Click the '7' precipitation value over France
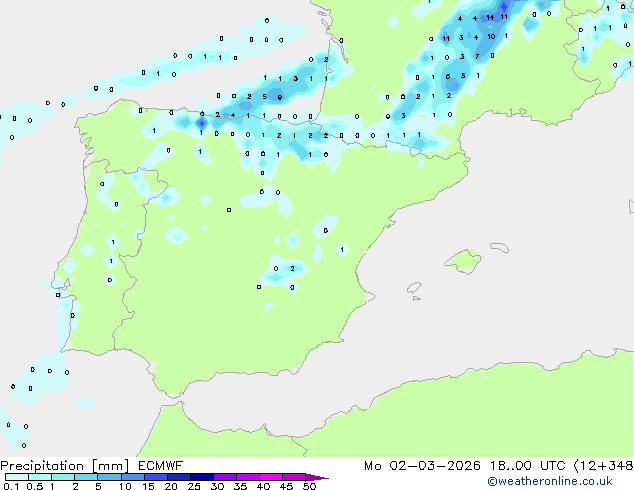The width and height of the screenshot is (634, 490). pos(477,56)
